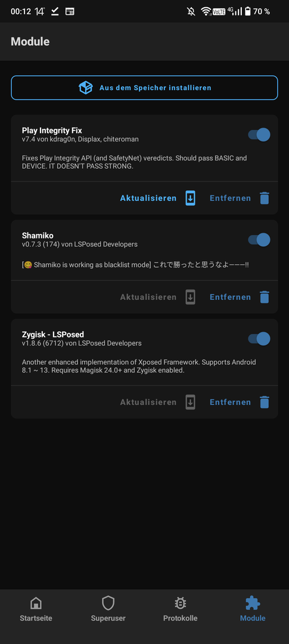Tap the Play Integrity Fix description text
The image size is (289, 644).
pos(135,162)
